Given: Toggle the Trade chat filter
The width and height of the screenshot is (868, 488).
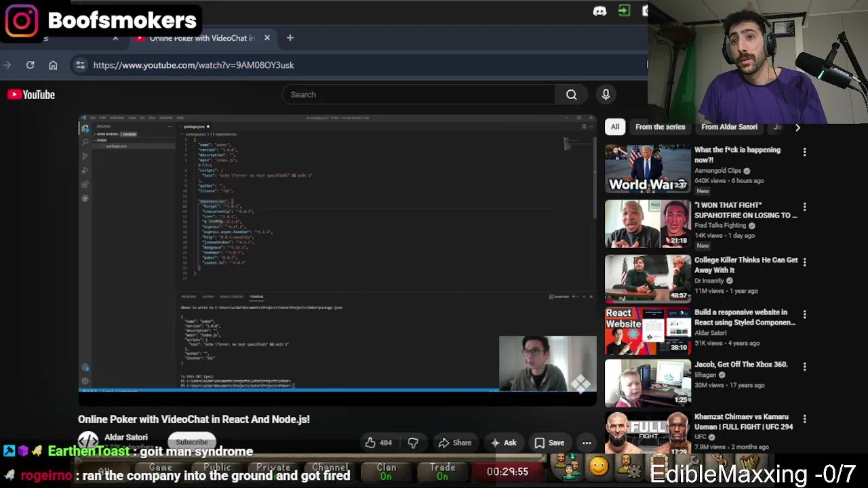Looking at the screenshot, I should click(442, 472).
